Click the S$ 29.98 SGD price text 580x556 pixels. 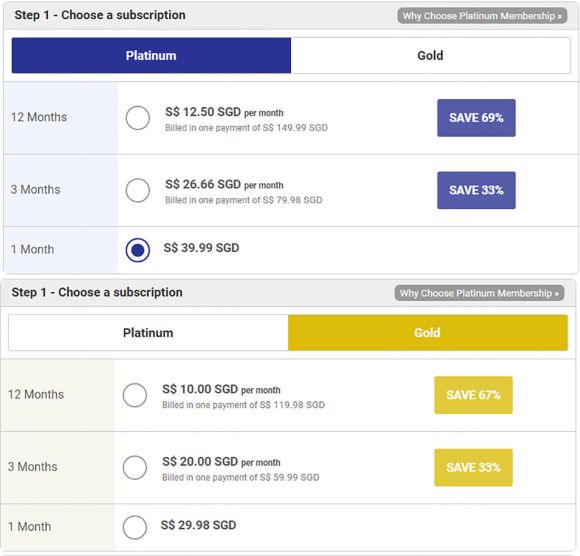tap(199, 525)
